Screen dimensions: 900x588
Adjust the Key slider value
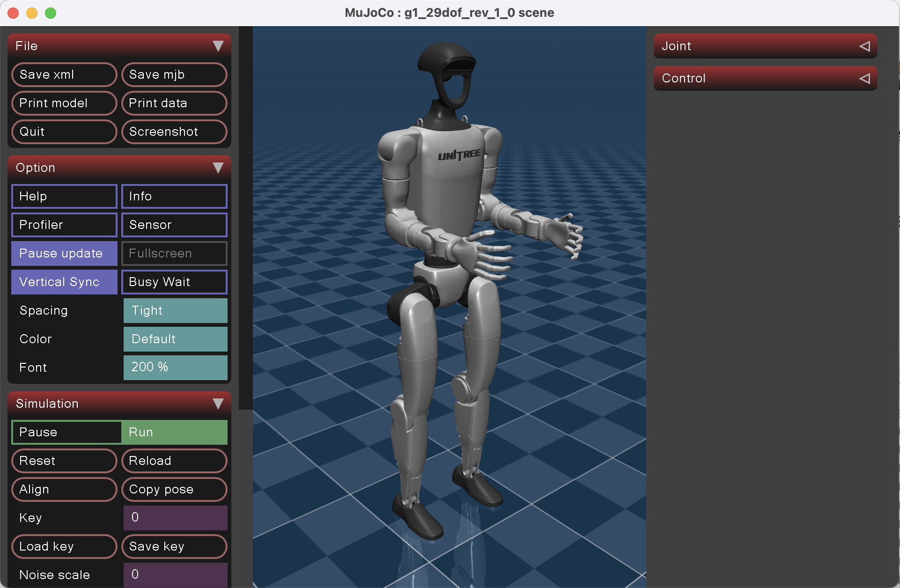175,518
